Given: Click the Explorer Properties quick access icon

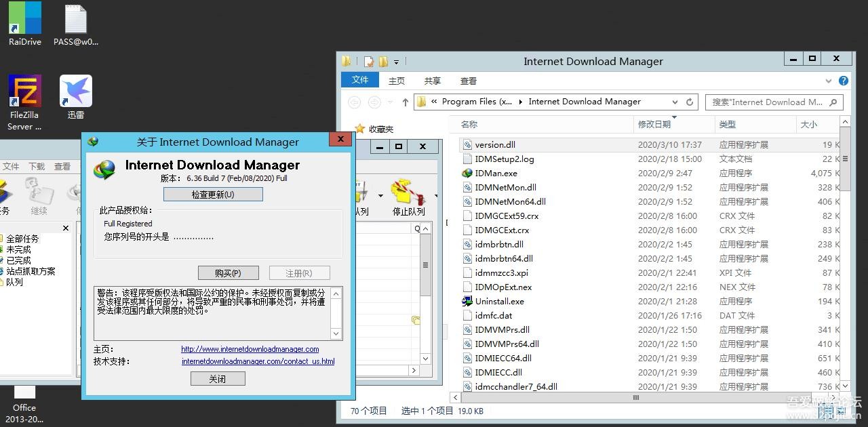Looking at the screenshot, I should (369, 61).
